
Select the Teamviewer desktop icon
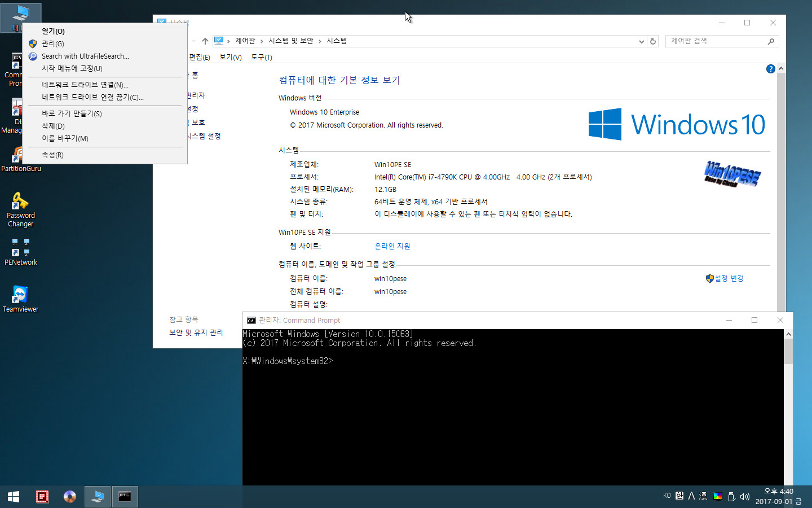point(21,299)
